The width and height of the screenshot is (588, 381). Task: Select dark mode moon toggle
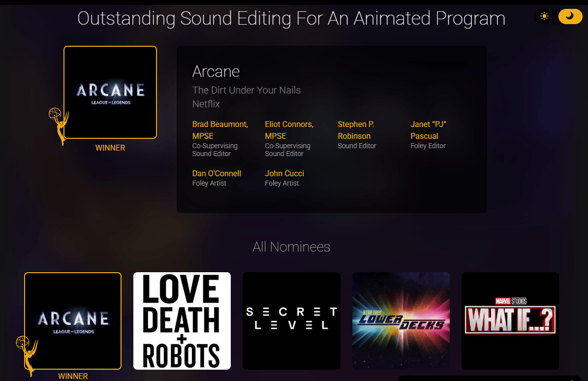point(570,16)
